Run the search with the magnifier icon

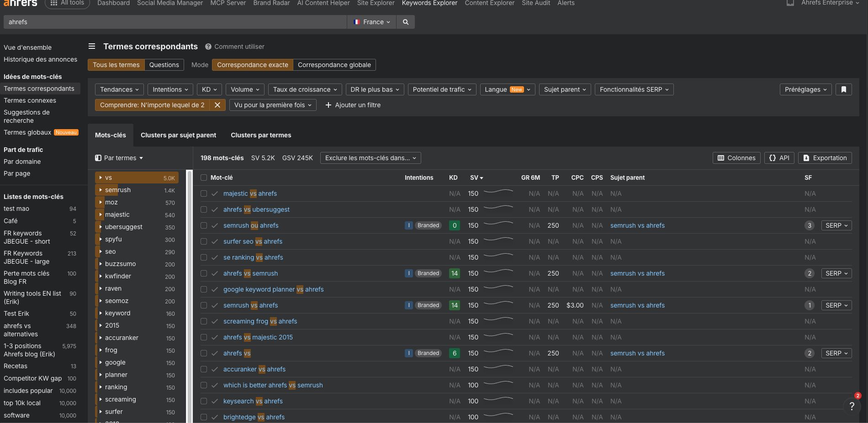pos(405,21)
